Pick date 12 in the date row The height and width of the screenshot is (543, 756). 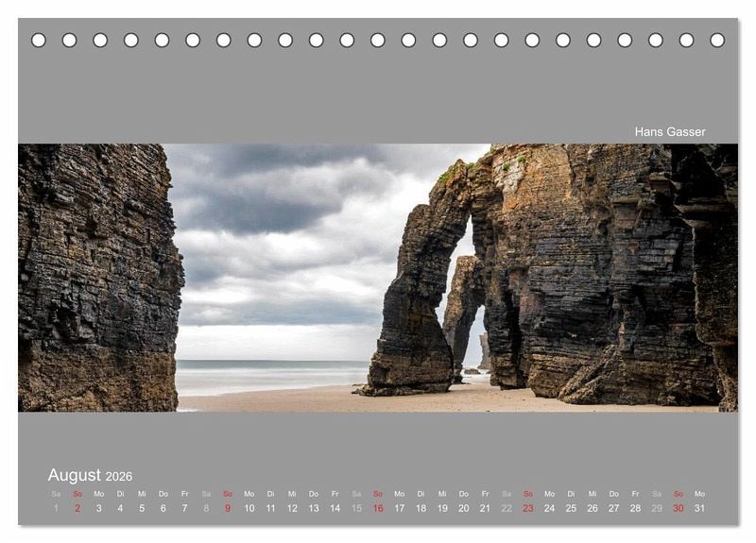pyautogui.click(x=292, y=508)
